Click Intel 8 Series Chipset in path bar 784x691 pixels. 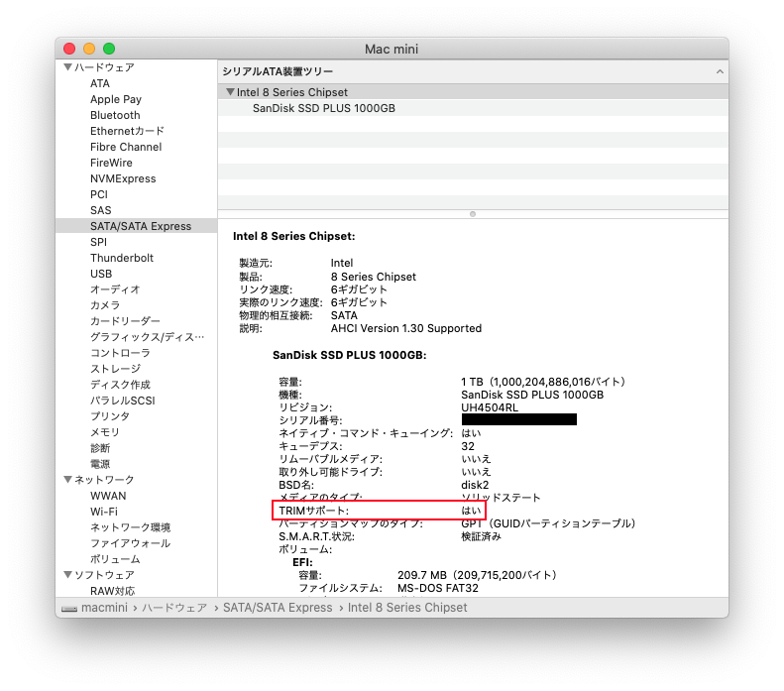pos(407,608)
